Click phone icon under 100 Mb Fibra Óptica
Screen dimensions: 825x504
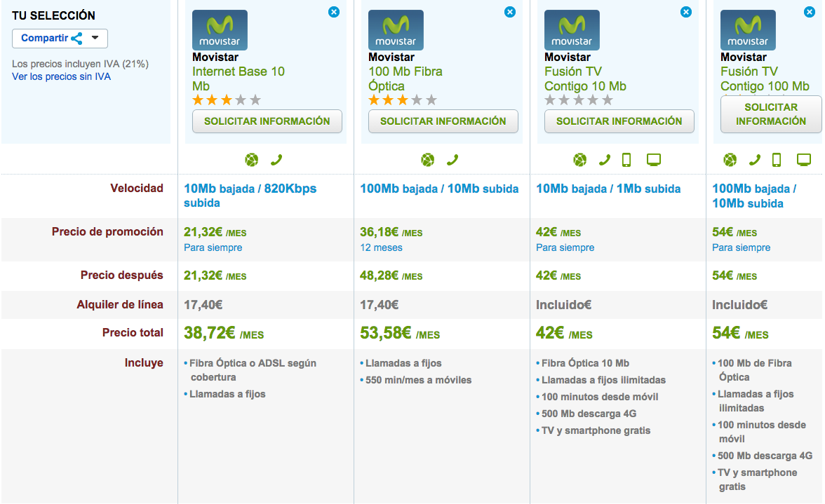point(452,160)
